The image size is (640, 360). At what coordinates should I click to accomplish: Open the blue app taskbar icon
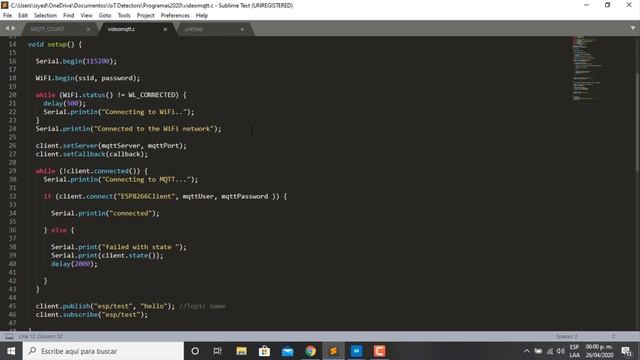point(356,351)
